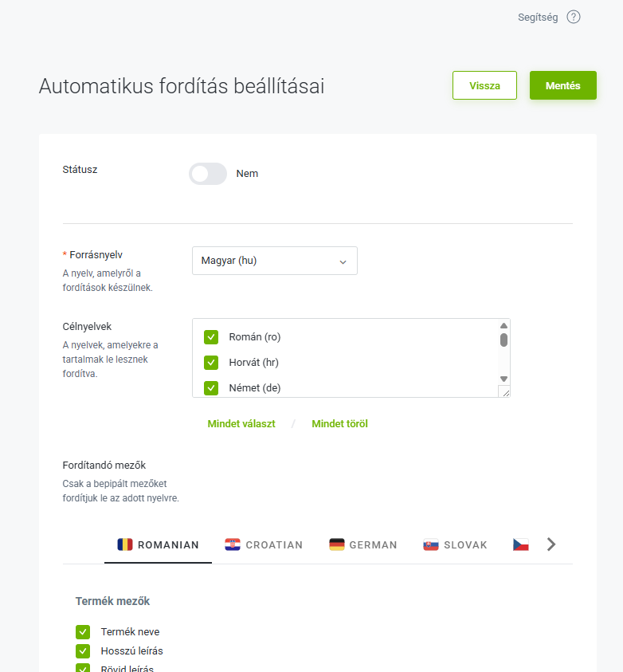Click scroll-down arrow in target languages list
This screenshot has height=672, width=623.
[504, 379]
